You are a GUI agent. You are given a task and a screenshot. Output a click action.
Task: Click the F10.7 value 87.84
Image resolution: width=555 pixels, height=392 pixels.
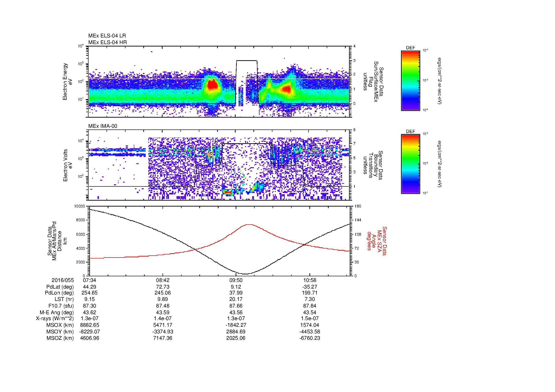(310, 306)
